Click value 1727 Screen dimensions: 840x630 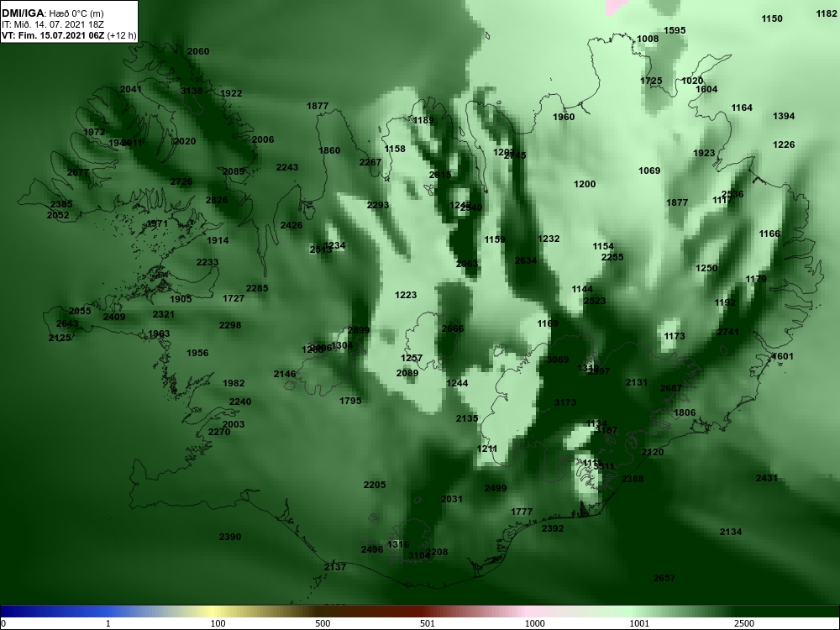(234, 298)
